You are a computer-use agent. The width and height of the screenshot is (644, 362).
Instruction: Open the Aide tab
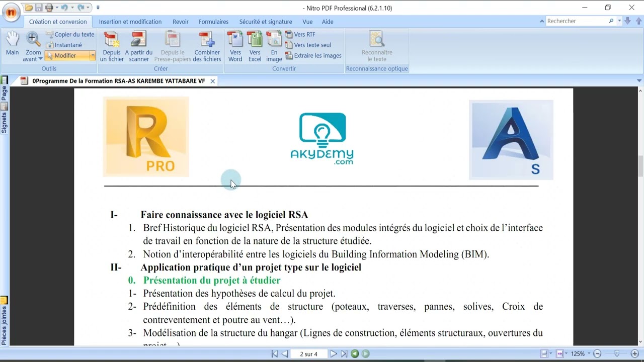pos(328,22)
